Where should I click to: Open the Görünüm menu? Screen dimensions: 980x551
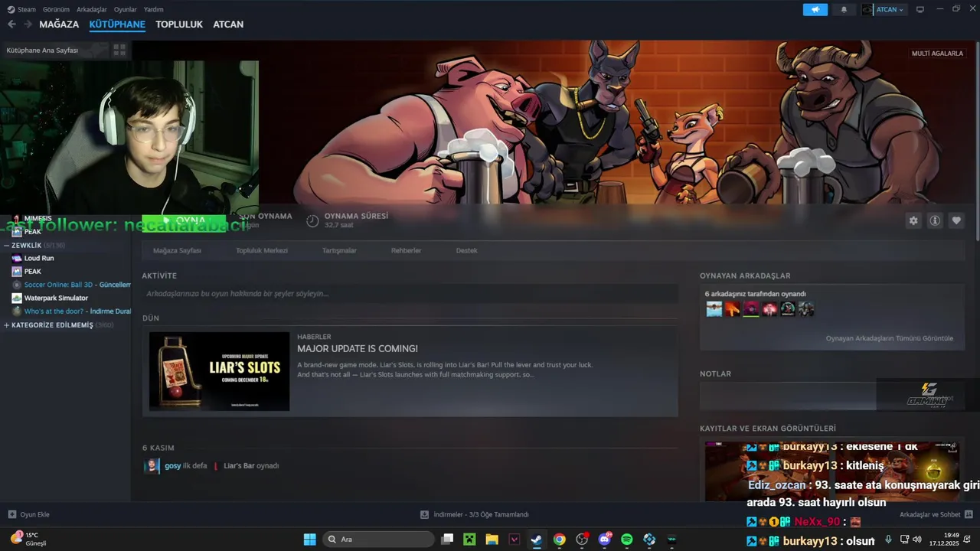coord(56,9)
